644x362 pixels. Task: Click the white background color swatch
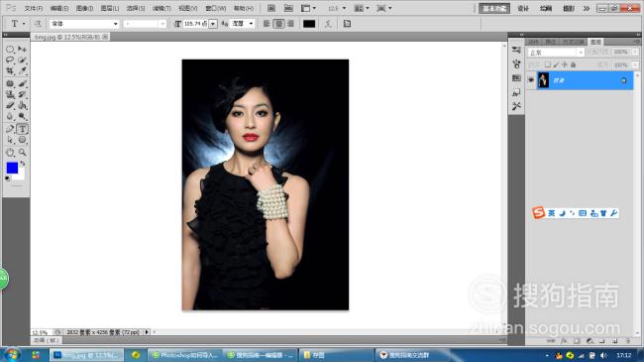(x=21, y=177)
